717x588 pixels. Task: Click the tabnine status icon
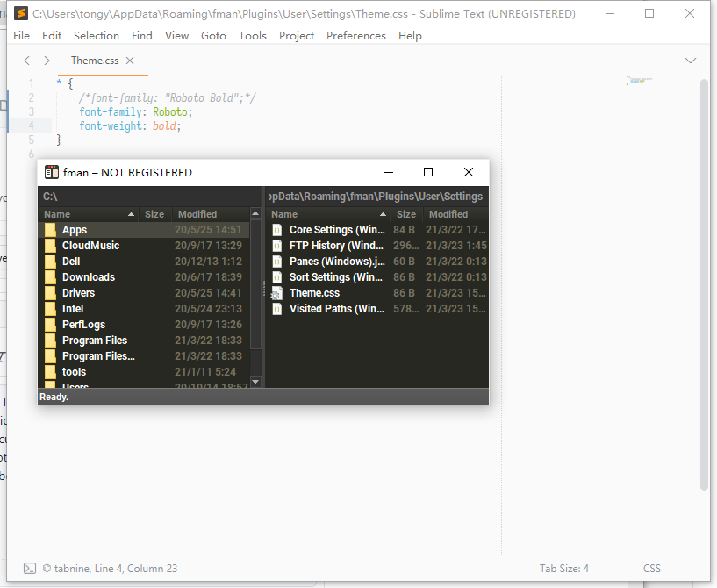tap(47, 569)
